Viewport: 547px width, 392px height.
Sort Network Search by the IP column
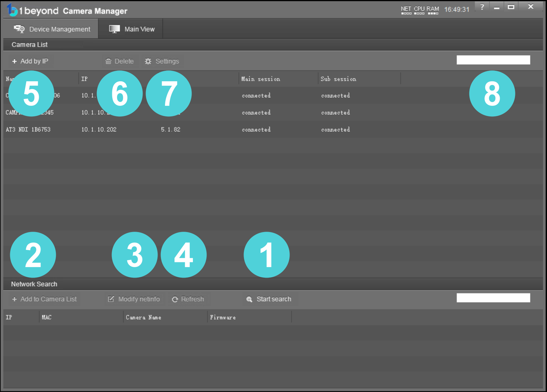click(9, 317)
